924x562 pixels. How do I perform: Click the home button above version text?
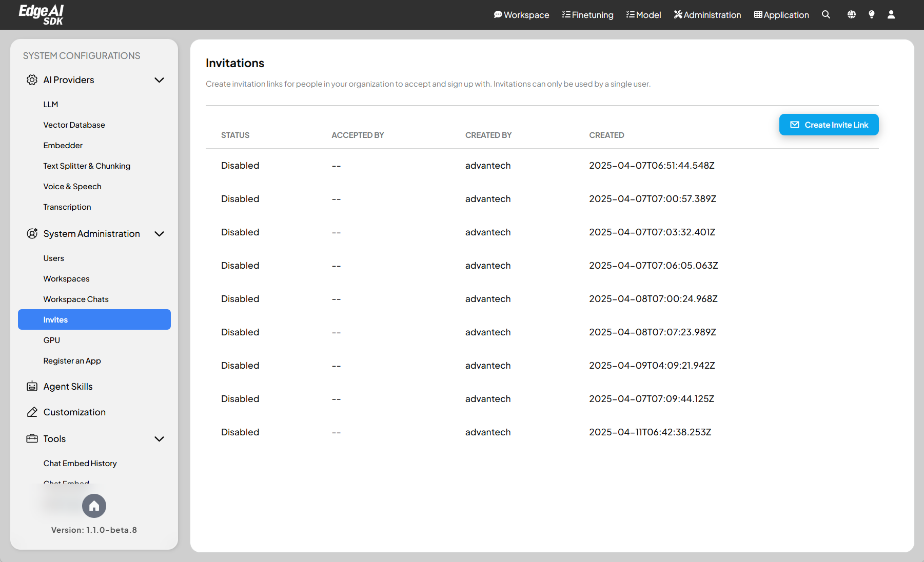click(94, 506)
